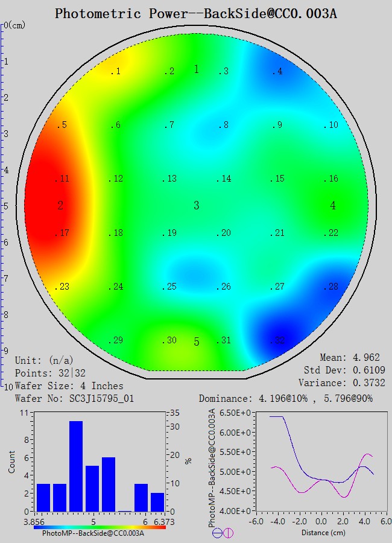Click zone label 4 on right side
Viewport: 392px width, 543px height.
click(333, 206)
